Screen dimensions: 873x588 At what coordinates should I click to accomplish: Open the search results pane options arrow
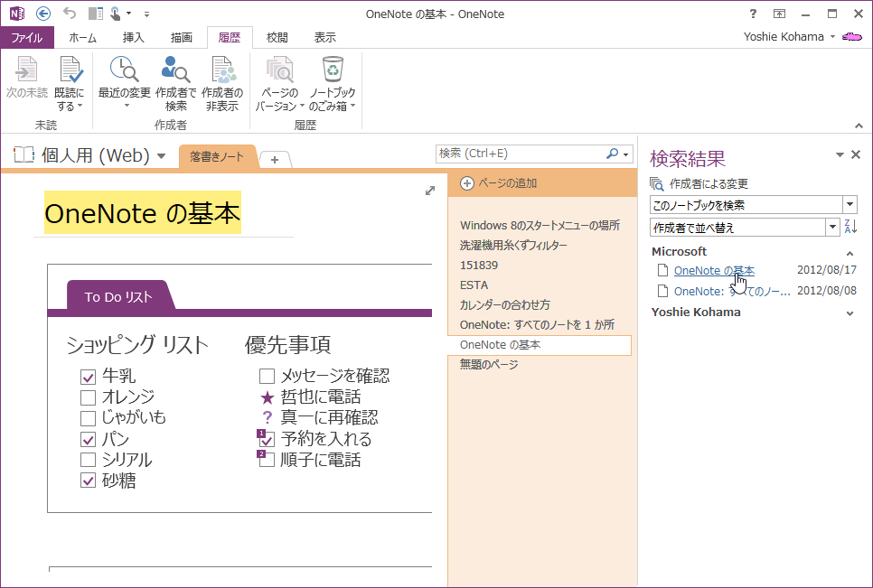(840, 154)
